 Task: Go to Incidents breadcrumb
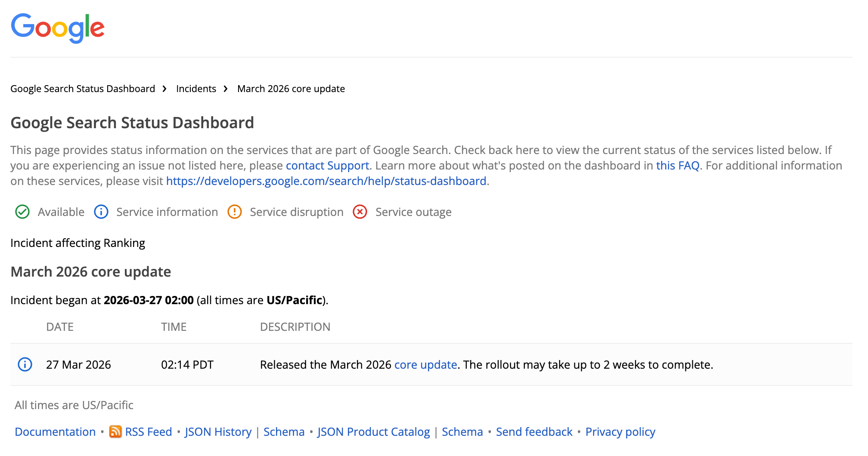[196, 89]
